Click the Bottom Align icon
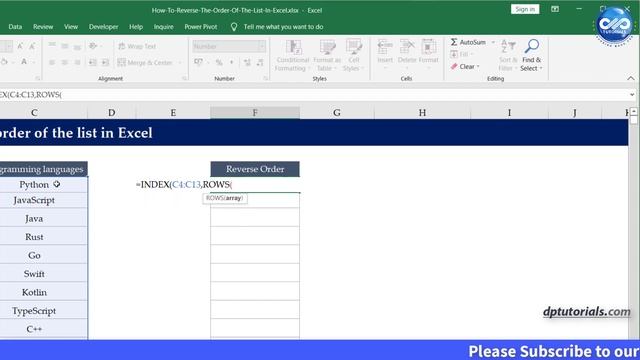The height and width of the screenshot is (360, 640). (x=77, y=46)
